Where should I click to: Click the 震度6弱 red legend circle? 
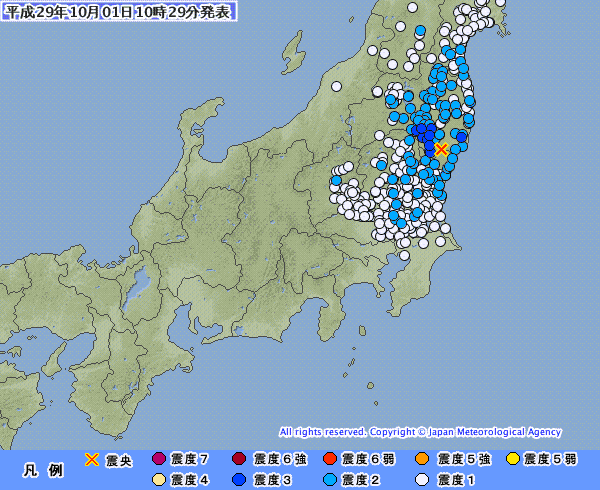pyautogui.click(x=329, y=459)
